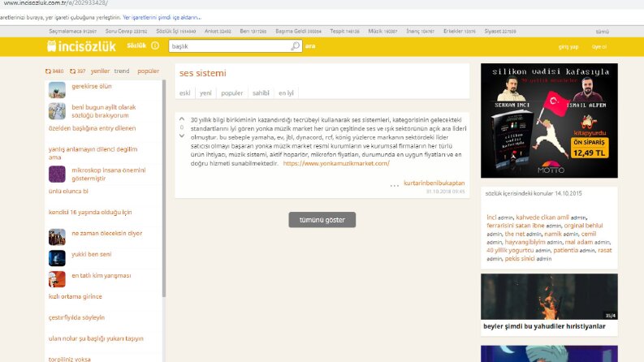
Task: Open Siyaset category
Action: (500, 31)
